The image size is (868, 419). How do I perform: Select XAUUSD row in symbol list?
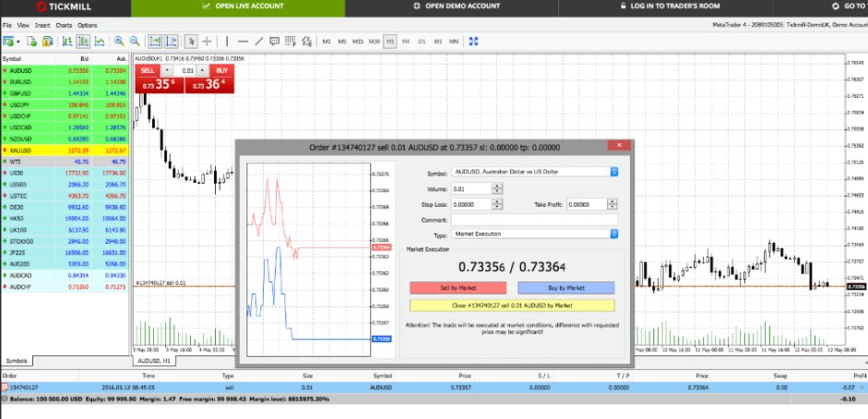[65, 150]
